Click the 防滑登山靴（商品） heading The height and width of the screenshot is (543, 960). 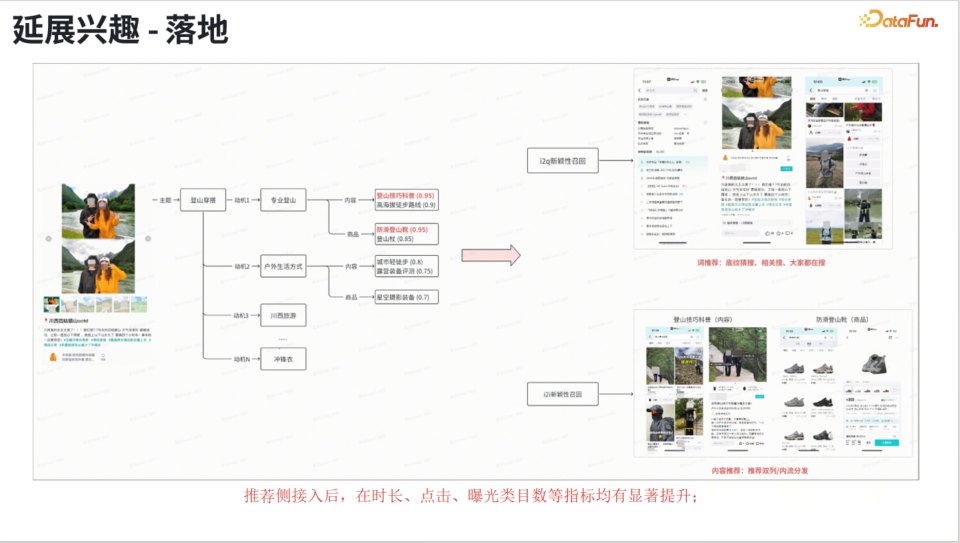click(x=842, y=319)
